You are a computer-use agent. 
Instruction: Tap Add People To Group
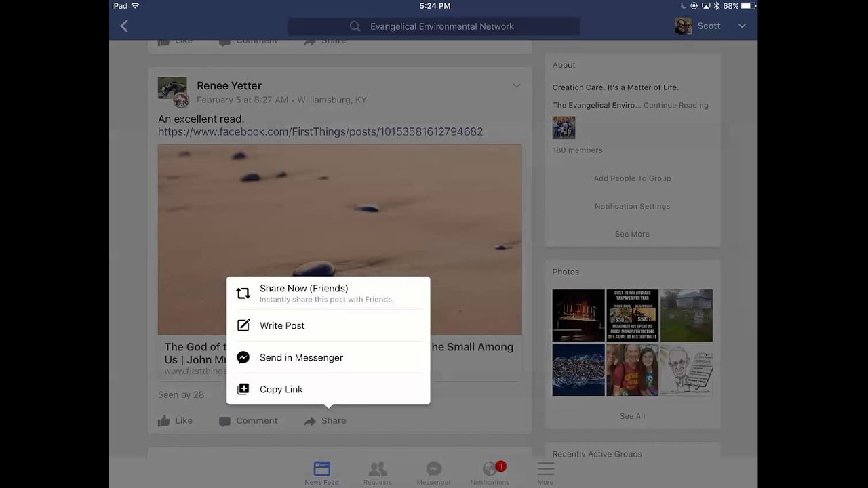633,178
